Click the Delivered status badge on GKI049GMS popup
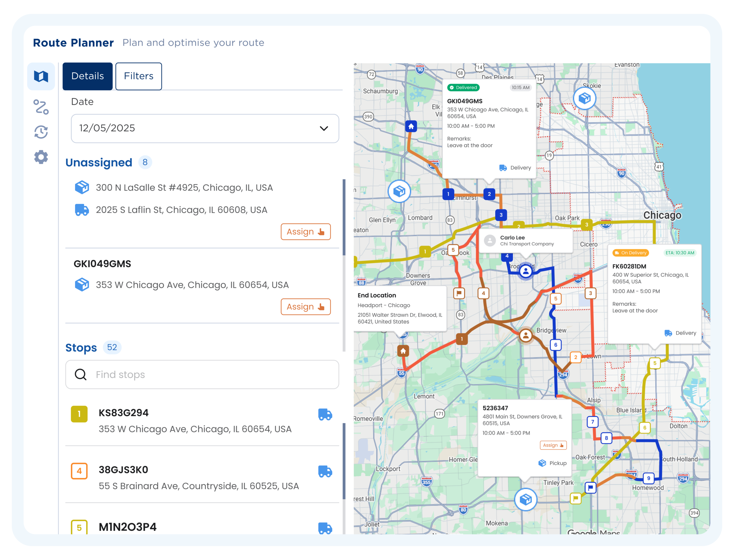The image size is (734, 560). click(x=463, y=88)
